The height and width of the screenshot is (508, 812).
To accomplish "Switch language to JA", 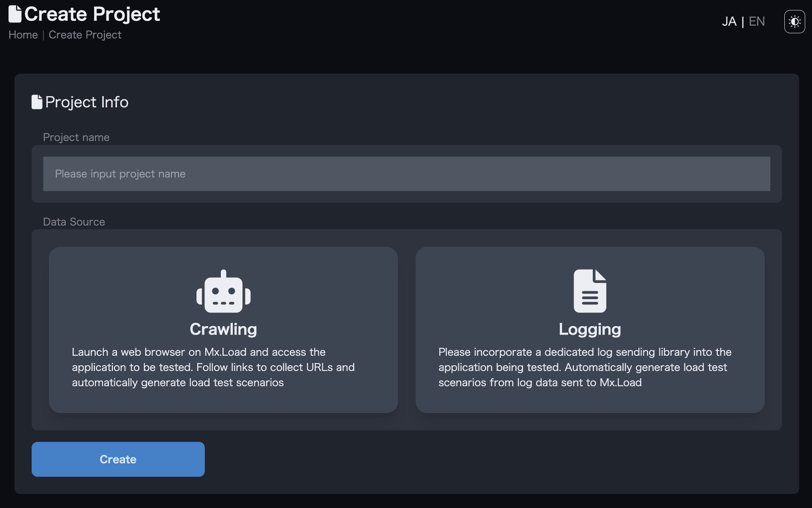I will pos(729,22).
